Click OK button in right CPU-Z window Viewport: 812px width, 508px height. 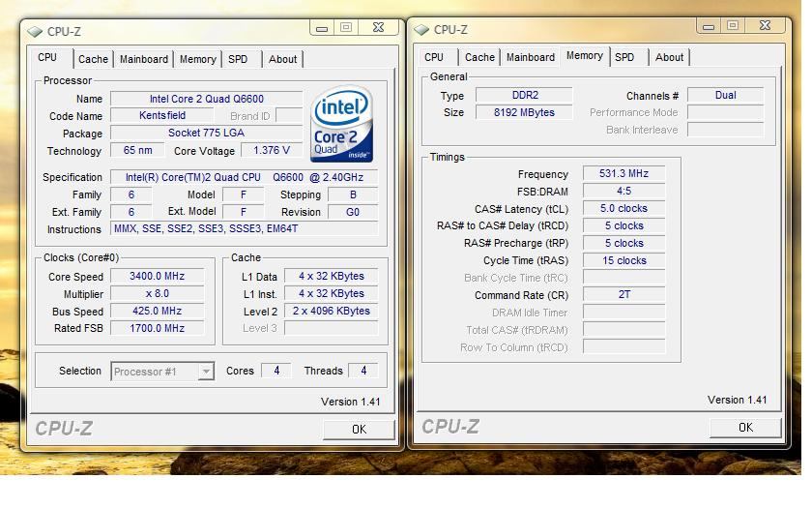745,427
